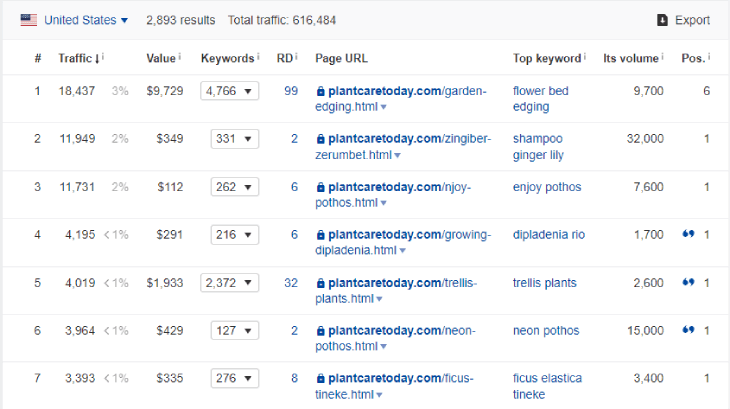Click the featured snippet quote icon for neon pothos

point(689,330)
